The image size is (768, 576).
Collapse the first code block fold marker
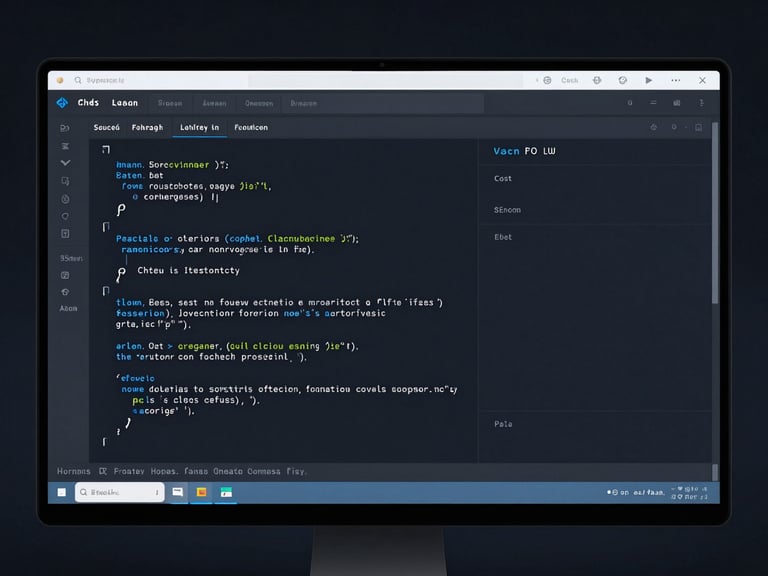106,149
